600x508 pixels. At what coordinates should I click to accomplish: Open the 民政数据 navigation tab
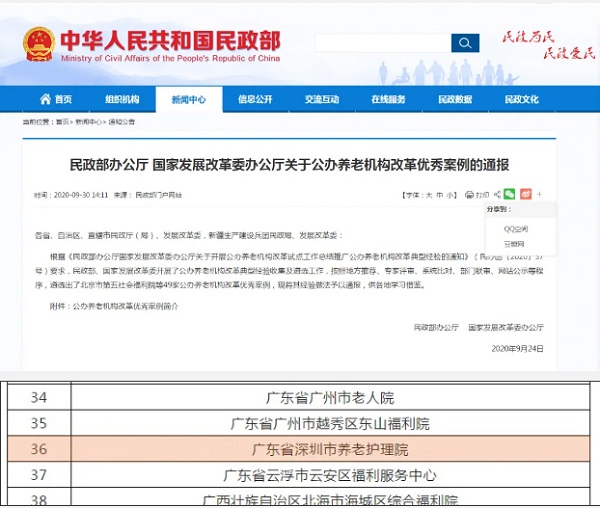455,99
